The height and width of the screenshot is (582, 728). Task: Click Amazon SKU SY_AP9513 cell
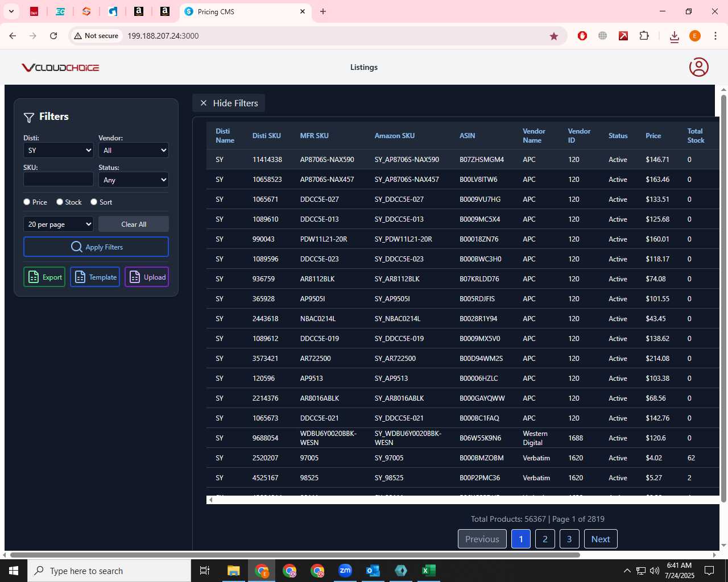pos(391,379)
